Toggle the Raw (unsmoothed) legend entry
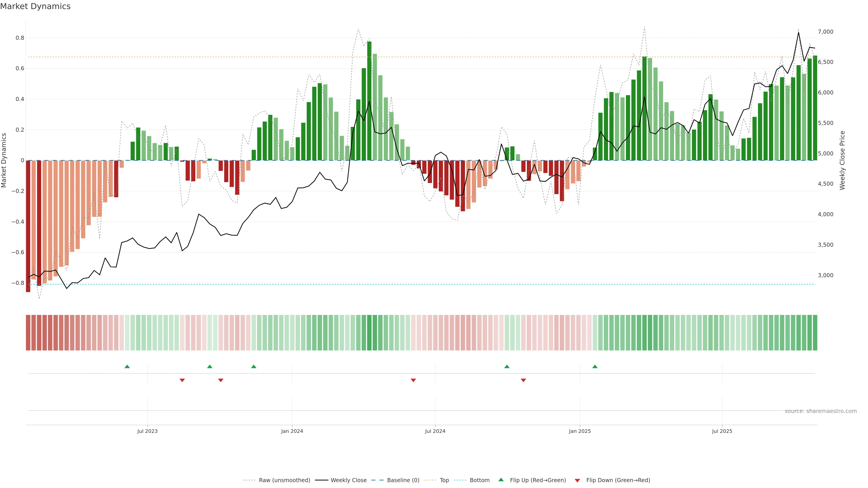This screenshot has width=868, height=488. [284, 480]
